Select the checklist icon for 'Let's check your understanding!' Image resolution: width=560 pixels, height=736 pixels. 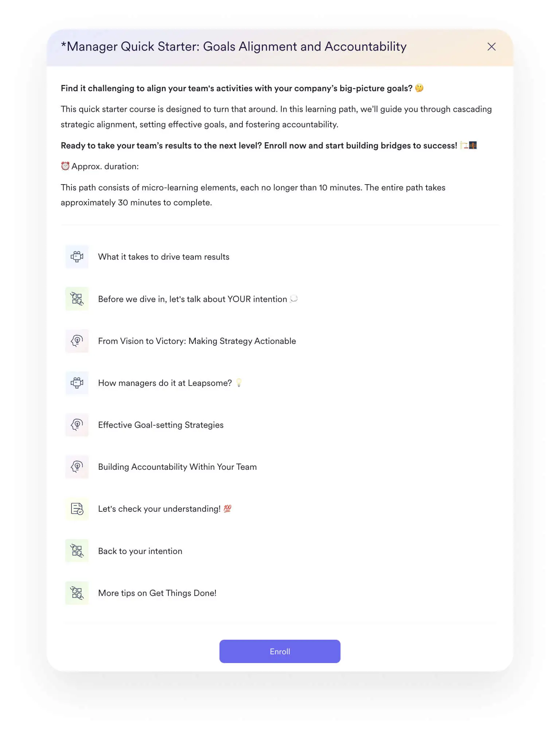(x=77, y=509)
